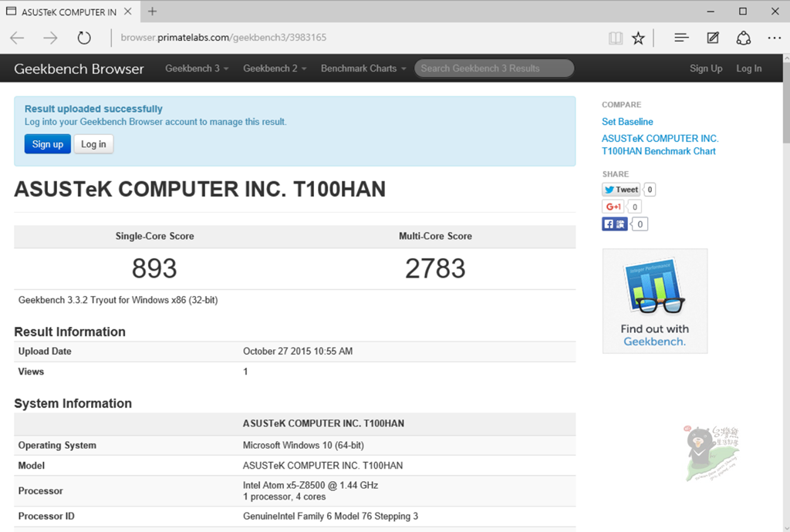
Task: Select Geekbench 3.3.2 Tryout version text
Action: tap(118, 300)
